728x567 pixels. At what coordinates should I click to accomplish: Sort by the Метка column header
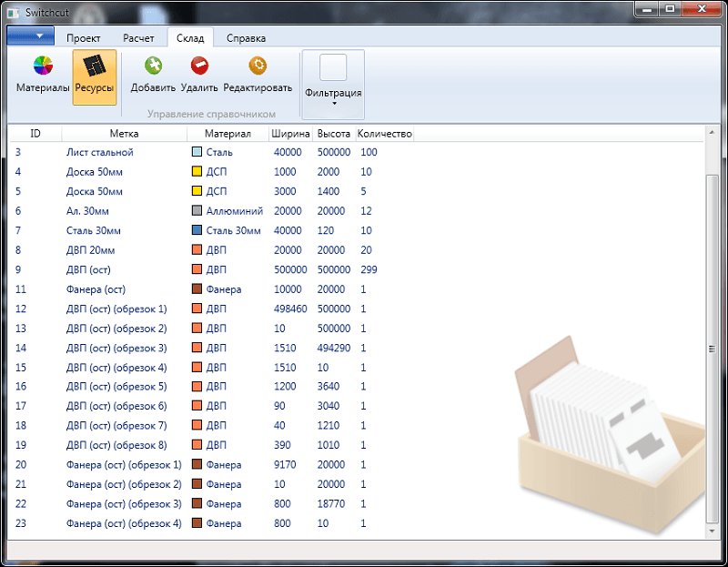pos(124,134)
